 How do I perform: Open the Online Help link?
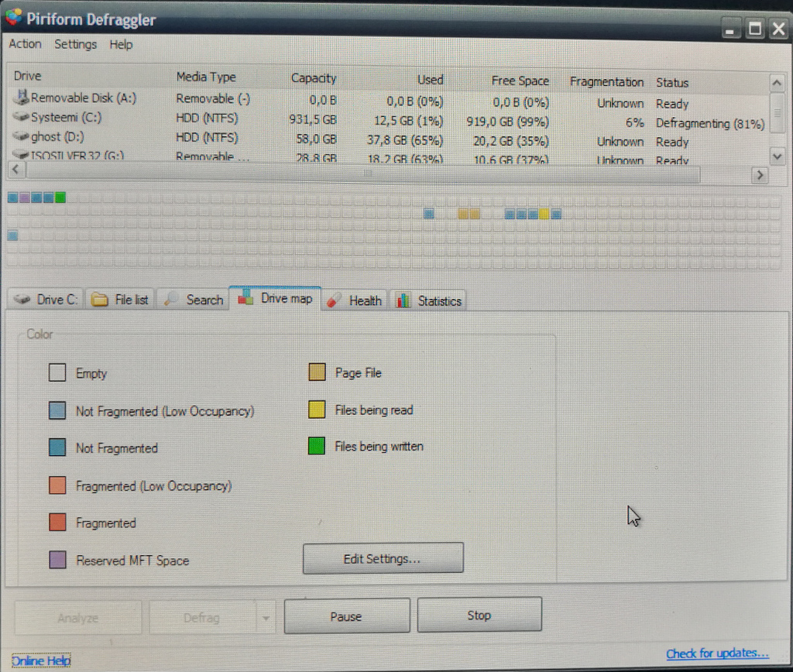pos(41,660)
